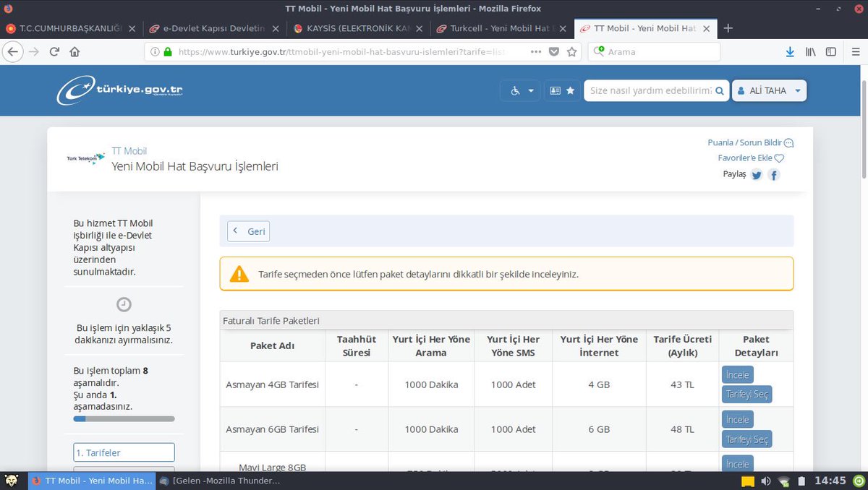Open the Puanla / Sorun Bildir link
The image size is (868, 490).
751,143
